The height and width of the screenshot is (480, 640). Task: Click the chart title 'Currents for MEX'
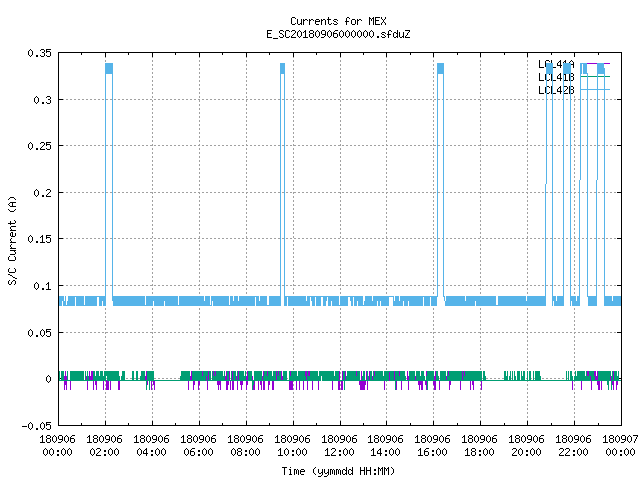pyautogui.click(x=338, y=21)
